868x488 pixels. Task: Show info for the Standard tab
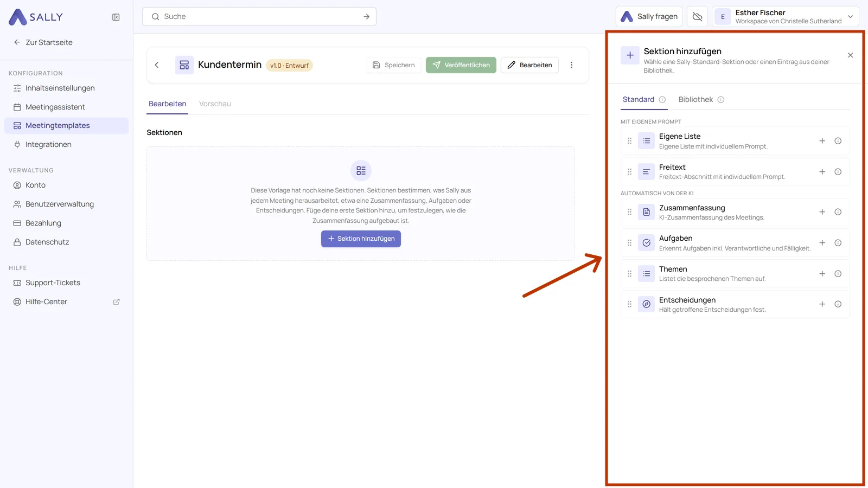click(x=662, y=100)
